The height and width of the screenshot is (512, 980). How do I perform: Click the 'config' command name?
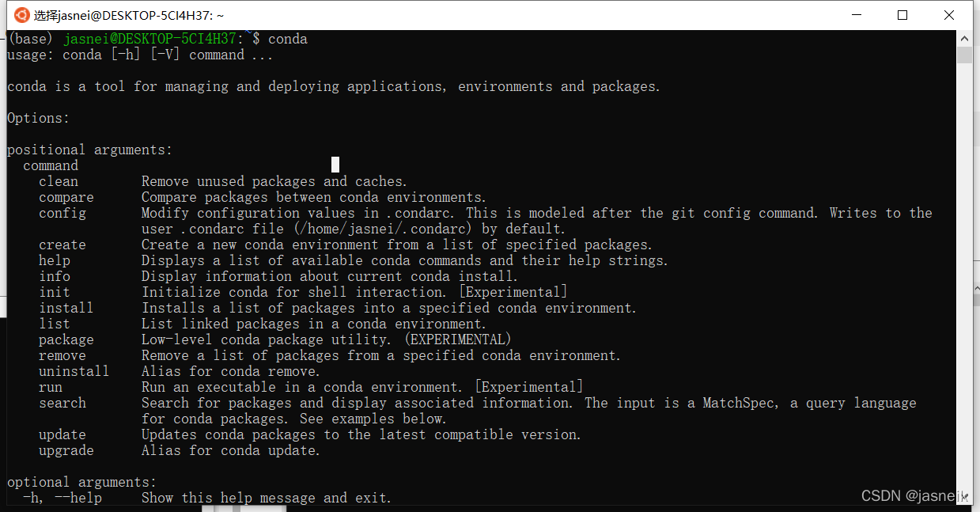click(62, 213)
